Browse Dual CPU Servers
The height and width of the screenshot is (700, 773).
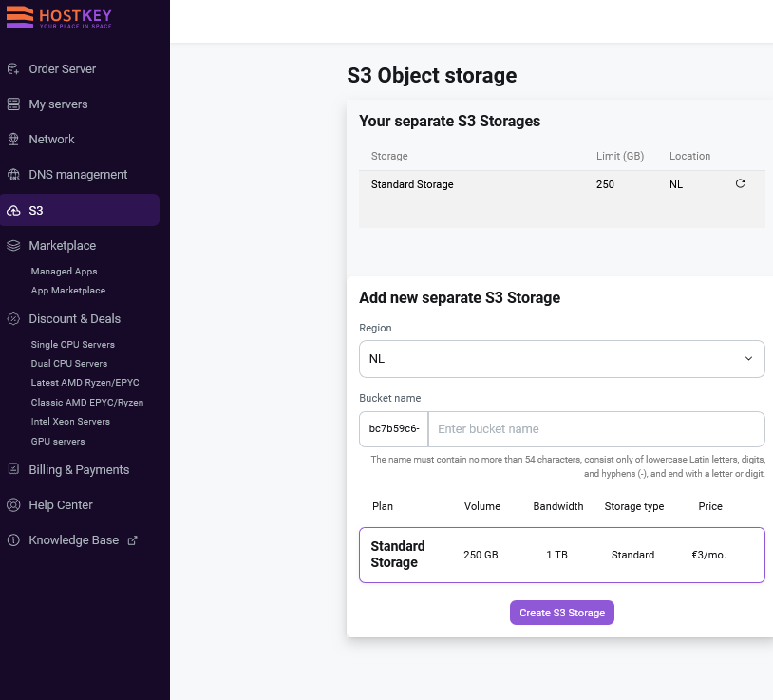pyautogui.click(x=69, y=364)
